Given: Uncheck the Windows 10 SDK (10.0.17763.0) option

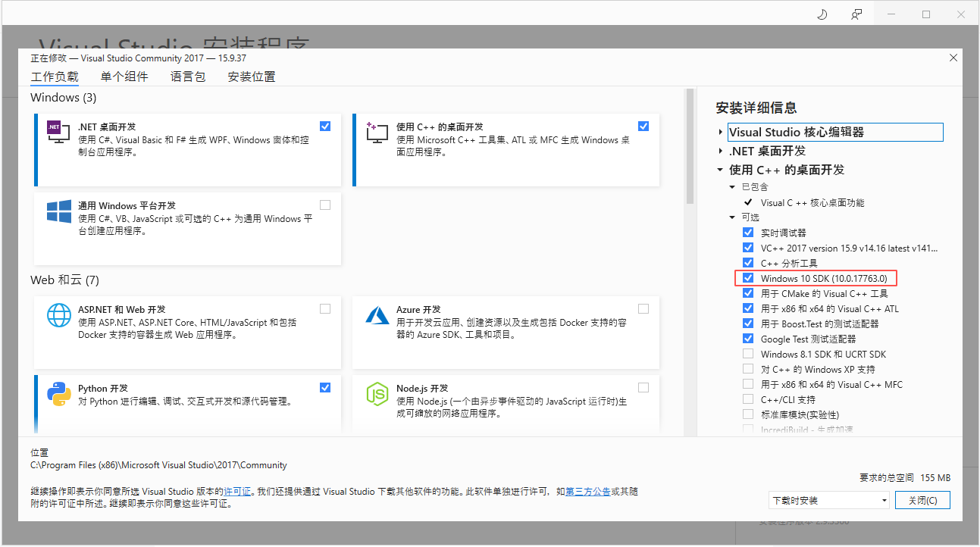Looking at the screenshot, I should [747, 278].
